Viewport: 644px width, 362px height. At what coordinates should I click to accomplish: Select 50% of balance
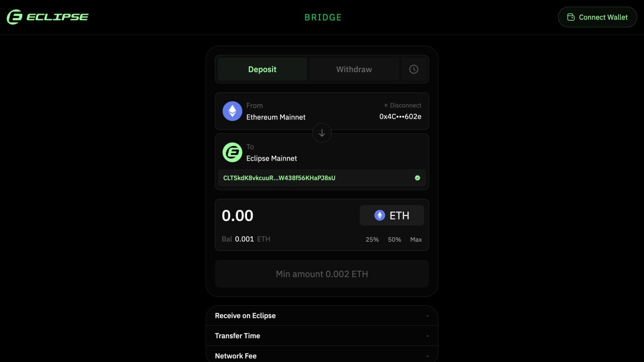point(394,240)
